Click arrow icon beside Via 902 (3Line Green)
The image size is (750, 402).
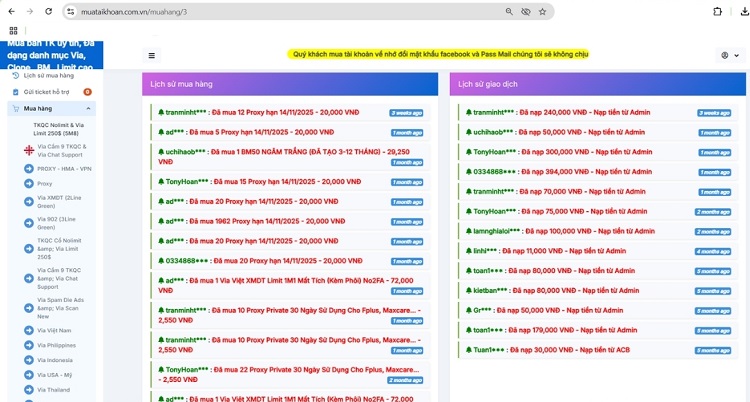pyautogui.click(x=29, y=223)
